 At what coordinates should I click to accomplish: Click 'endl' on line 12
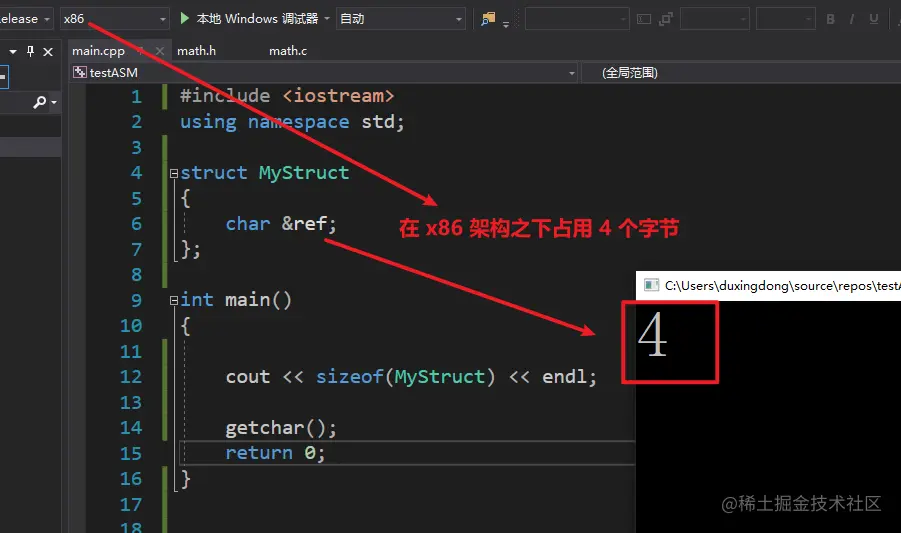[564, 377]
